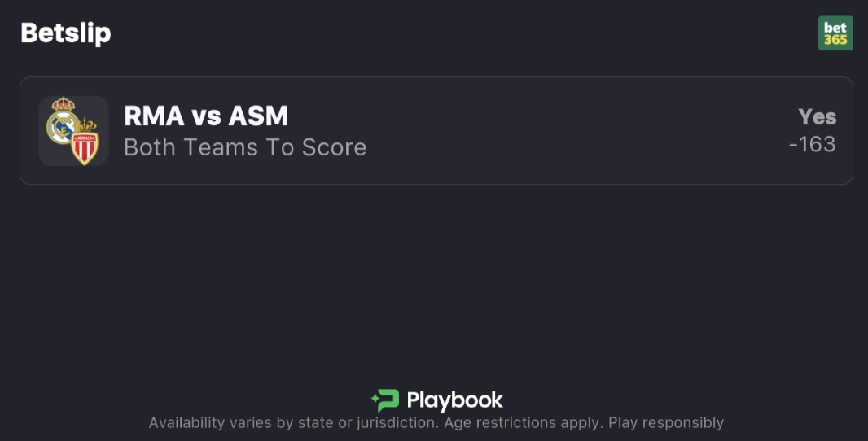Click the Betslip heading
This screenshot has height=441, width=868.
[66, 33]
